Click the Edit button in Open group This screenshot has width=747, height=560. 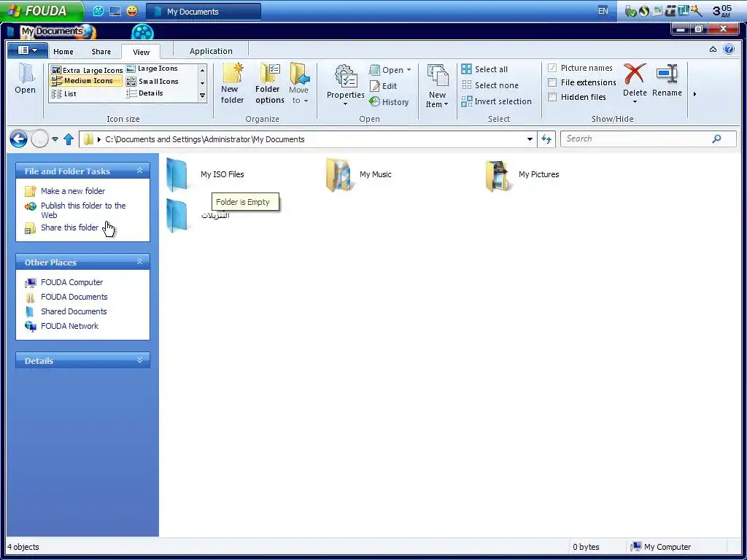[x=384, y=86]
